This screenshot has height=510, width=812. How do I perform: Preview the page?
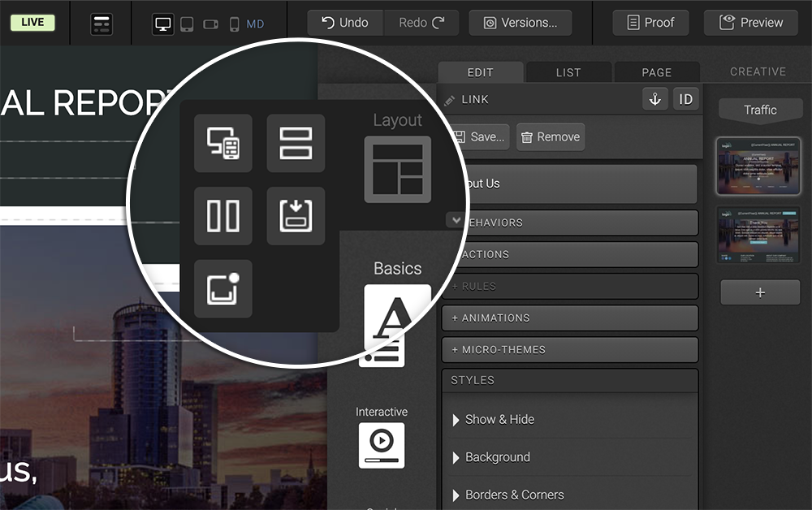[751, 23]
